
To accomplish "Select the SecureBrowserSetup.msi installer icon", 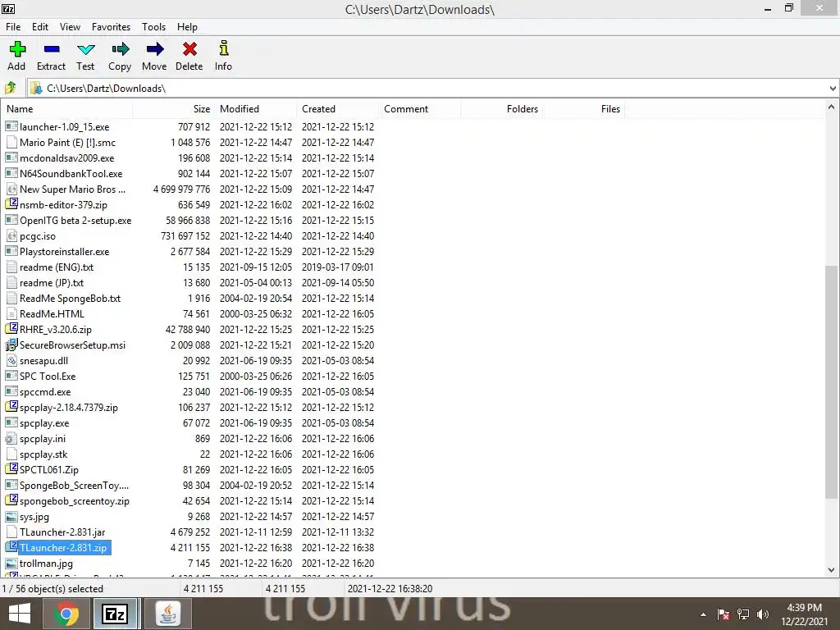I will (x=11, y=345).
